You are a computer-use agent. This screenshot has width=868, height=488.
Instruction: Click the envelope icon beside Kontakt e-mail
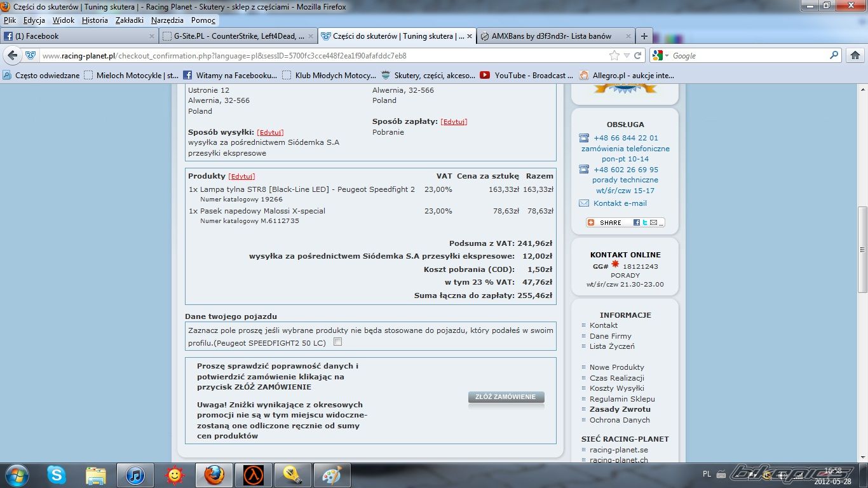coord(584,203)
